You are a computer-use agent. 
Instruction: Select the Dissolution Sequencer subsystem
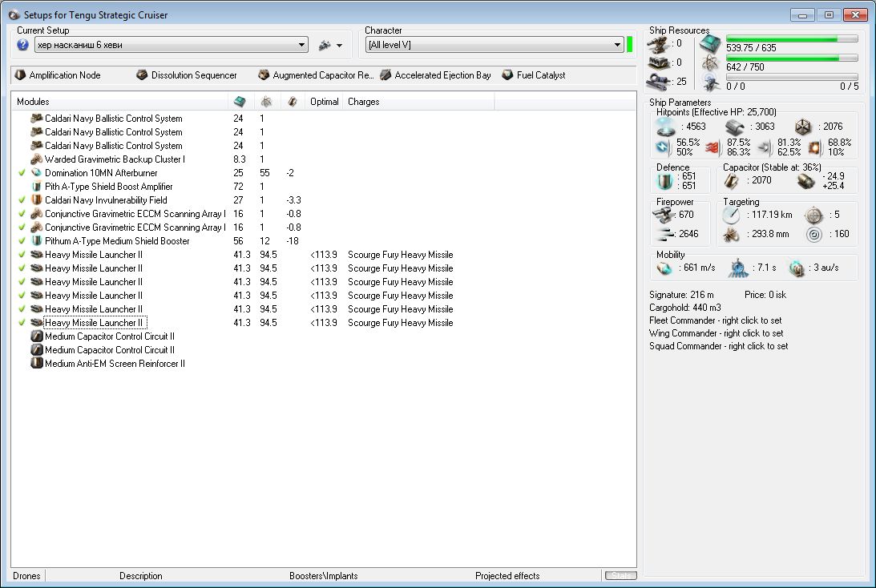[x=187, y=75]
